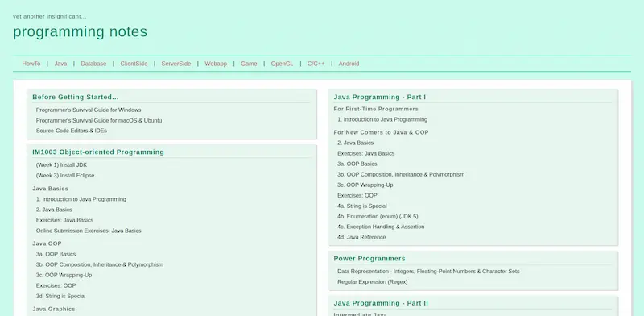Open the Webapp navigation link
644x316 pixels.
(x=216, y=64)
